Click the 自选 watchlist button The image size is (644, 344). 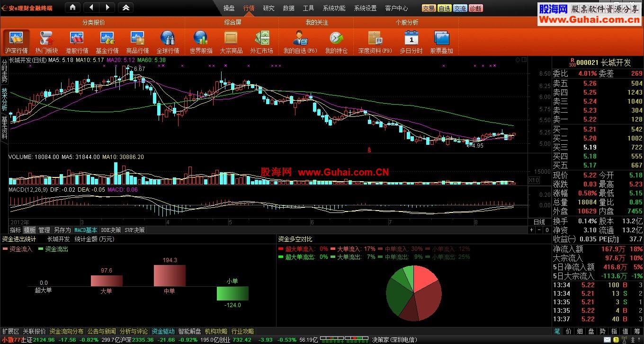click(444, 8)
